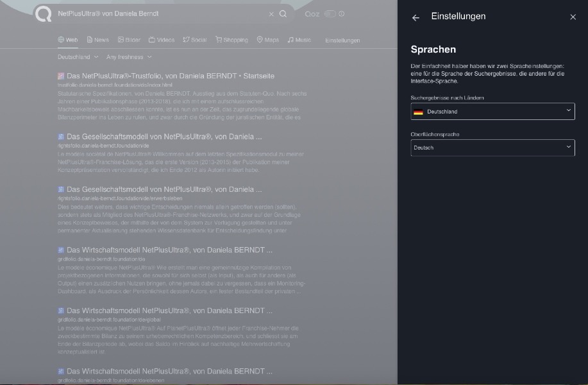The width and height of the screenshot is (588, 385).
Task: Click the German flag icon
Action: coord(418,112)
